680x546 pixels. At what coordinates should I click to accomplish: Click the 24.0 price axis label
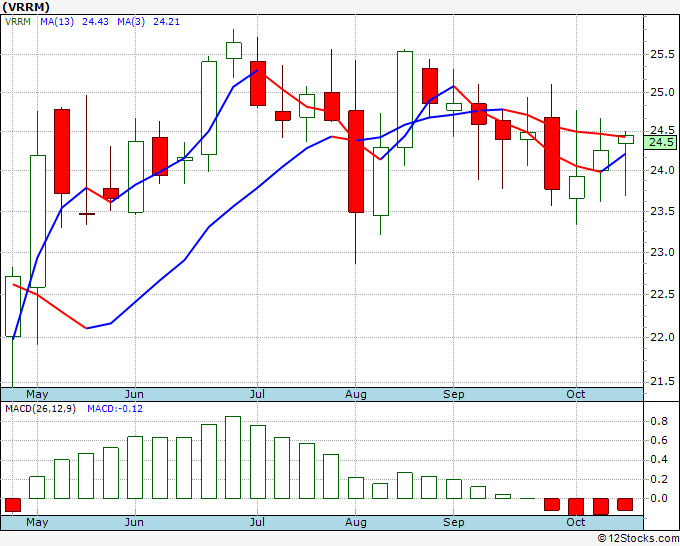(662, 170)
